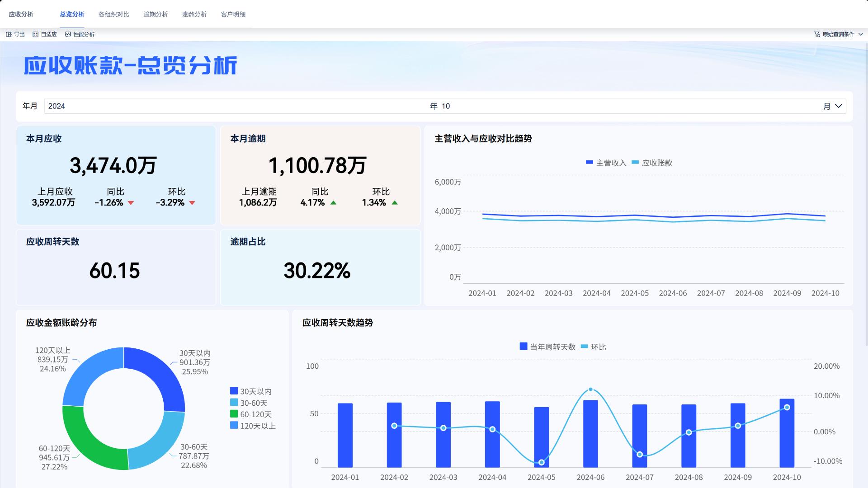This screenshot has width=868, height=488.
Task: Open the 各组织对比 page
Action: click(113, 14)
